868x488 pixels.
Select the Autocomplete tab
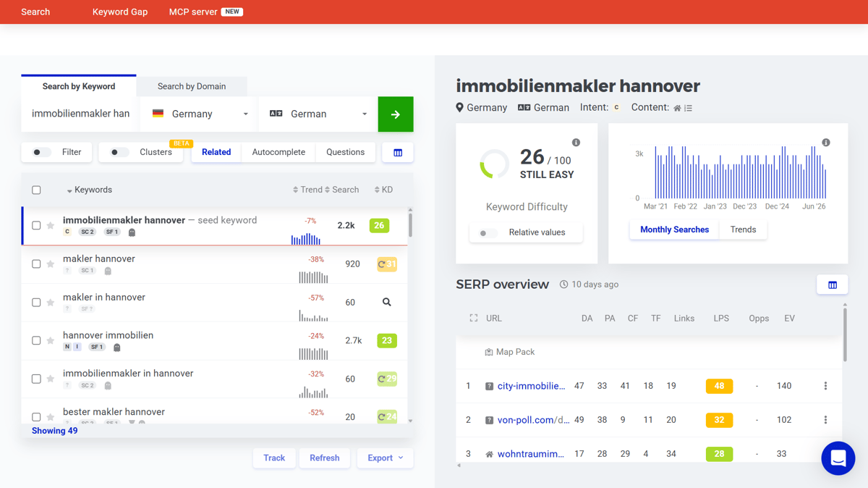click(x=278, y=152)
